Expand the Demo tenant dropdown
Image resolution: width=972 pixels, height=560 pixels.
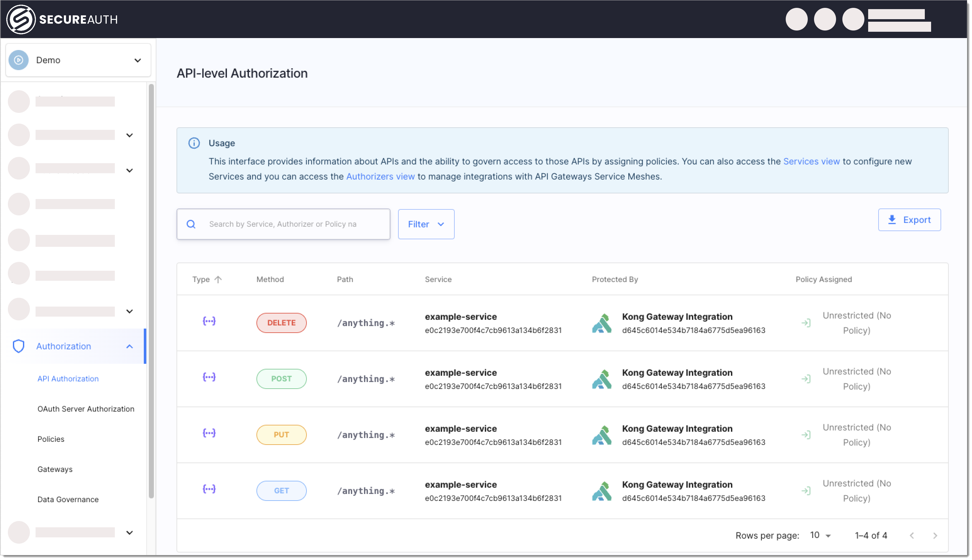click(x=138, y=60)
